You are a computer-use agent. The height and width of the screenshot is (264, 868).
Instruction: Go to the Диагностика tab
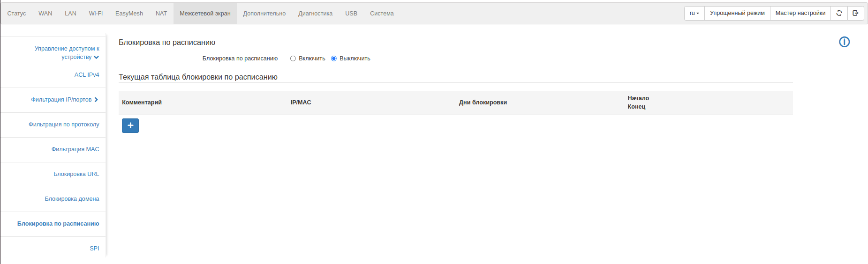click(315, 14)
